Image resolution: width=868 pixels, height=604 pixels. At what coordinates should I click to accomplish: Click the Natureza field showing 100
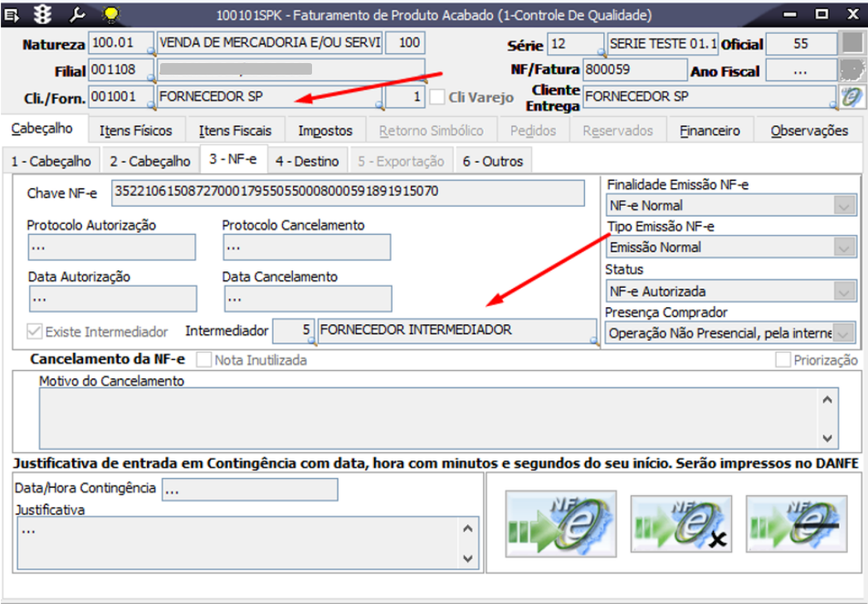click(405, 43)
